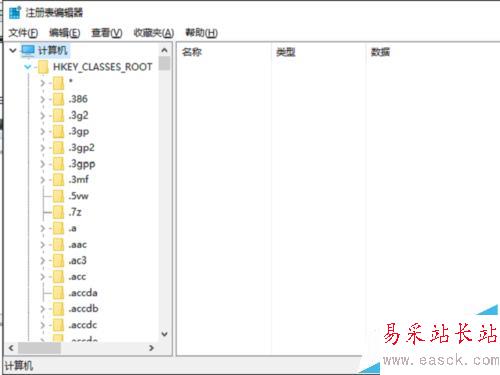This screenshot has height=375, width=500.
Task: Click the folder icon of .386
Action: click(x=59, y=99)
